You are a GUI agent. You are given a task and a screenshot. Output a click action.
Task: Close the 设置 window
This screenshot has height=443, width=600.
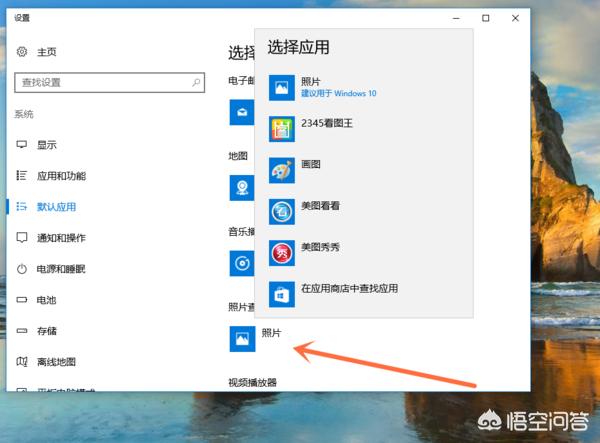(x=515, y=18)
